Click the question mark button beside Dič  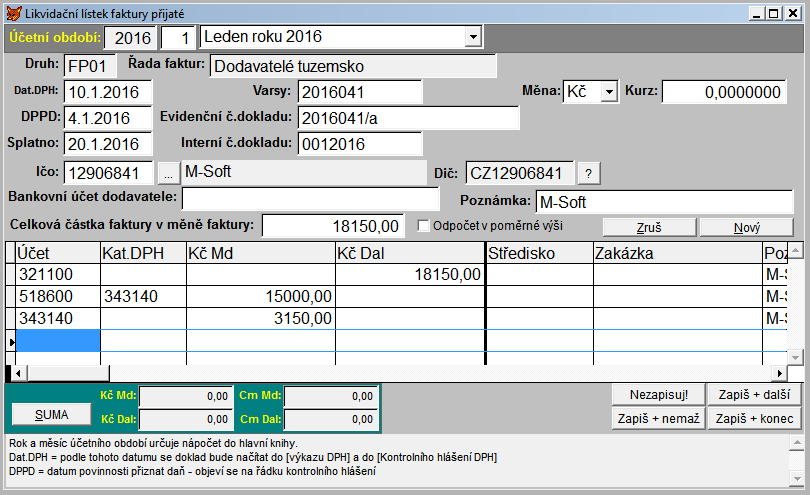pos(588,174)
